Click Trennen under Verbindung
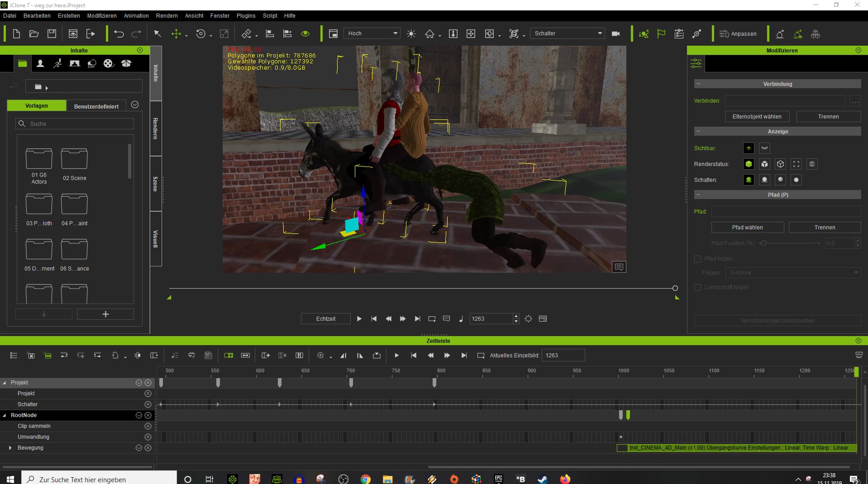Screen dimensions: 868x484 [x=828, y=117]
